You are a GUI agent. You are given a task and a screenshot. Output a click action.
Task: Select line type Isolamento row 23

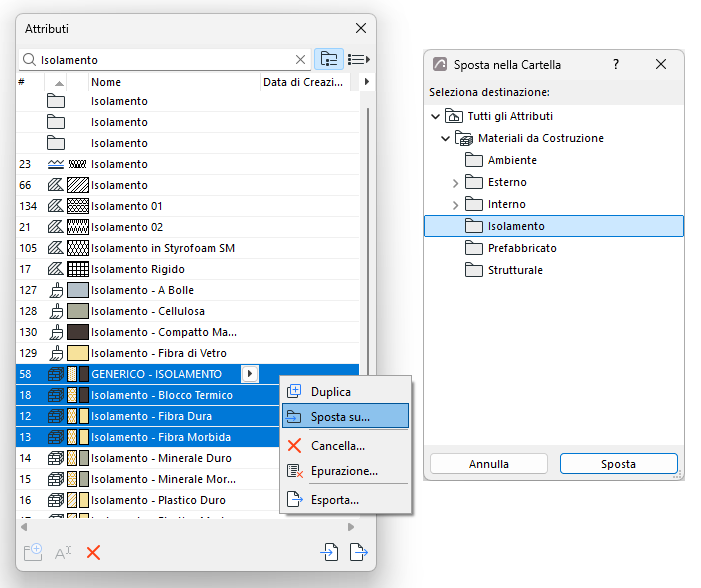[x=188, y=164]
